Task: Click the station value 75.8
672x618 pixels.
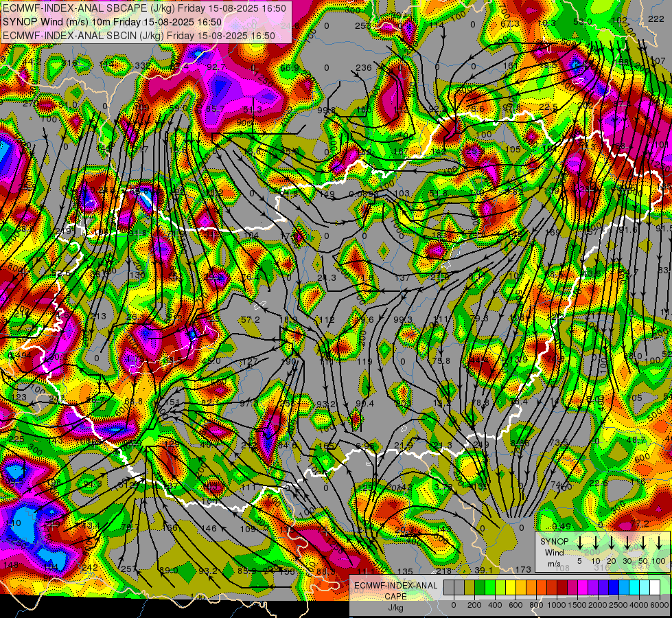Action: tap(441, 362)
